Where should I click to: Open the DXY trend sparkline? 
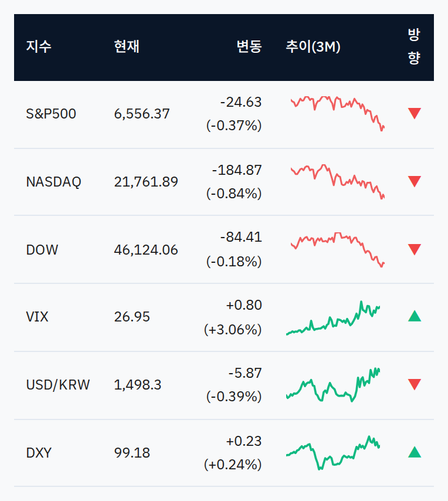[x=333, y=453]
